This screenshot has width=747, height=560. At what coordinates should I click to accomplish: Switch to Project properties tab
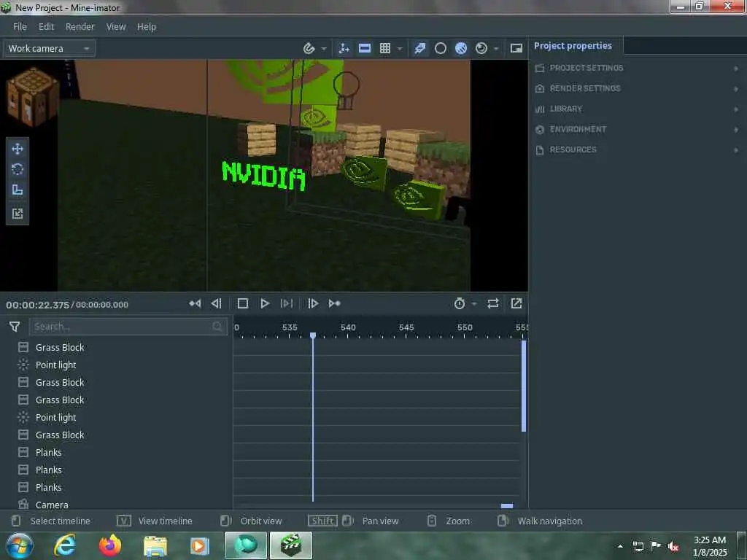click(x=573, y=46)
